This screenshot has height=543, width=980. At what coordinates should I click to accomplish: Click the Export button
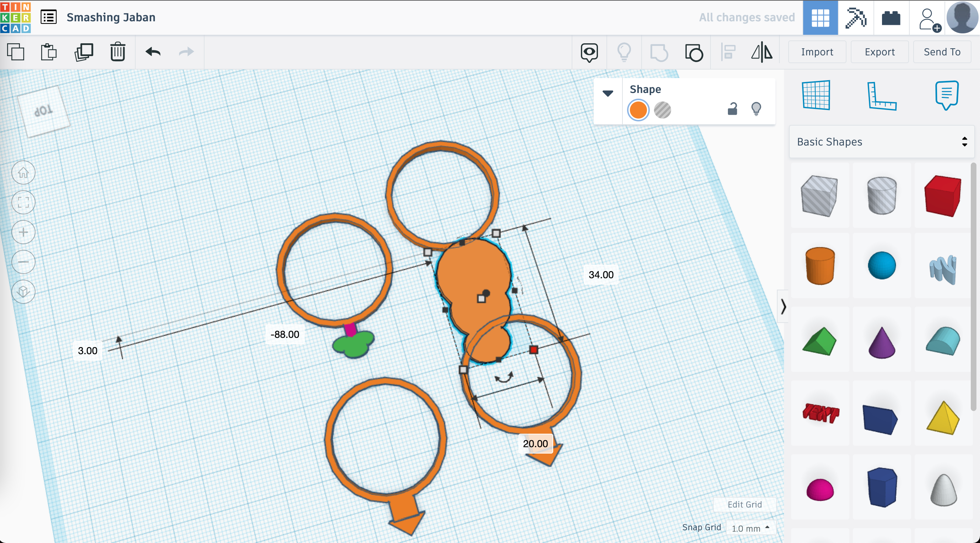tap(879, 51)
